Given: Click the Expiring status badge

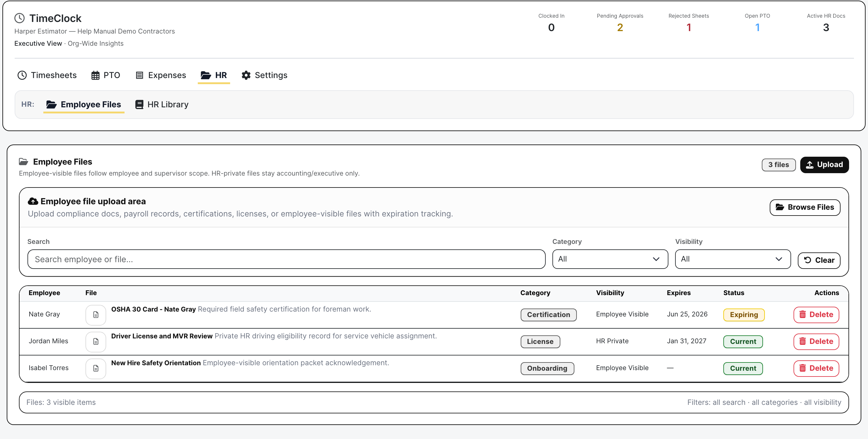Looking at the screenshot, I should (744, 315).
